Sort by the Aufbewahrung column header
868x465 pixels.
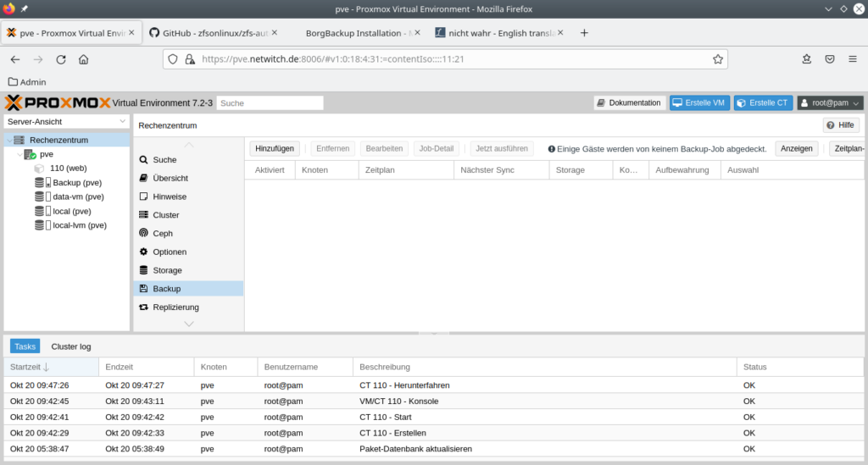[x=684, y=170]
